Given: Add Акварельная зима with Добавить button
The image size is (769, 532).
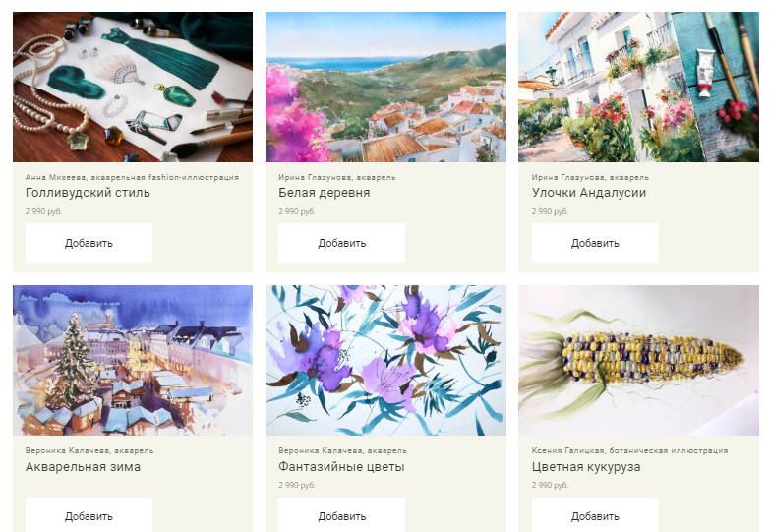Looking at the screenshot, I should point(89,515).
